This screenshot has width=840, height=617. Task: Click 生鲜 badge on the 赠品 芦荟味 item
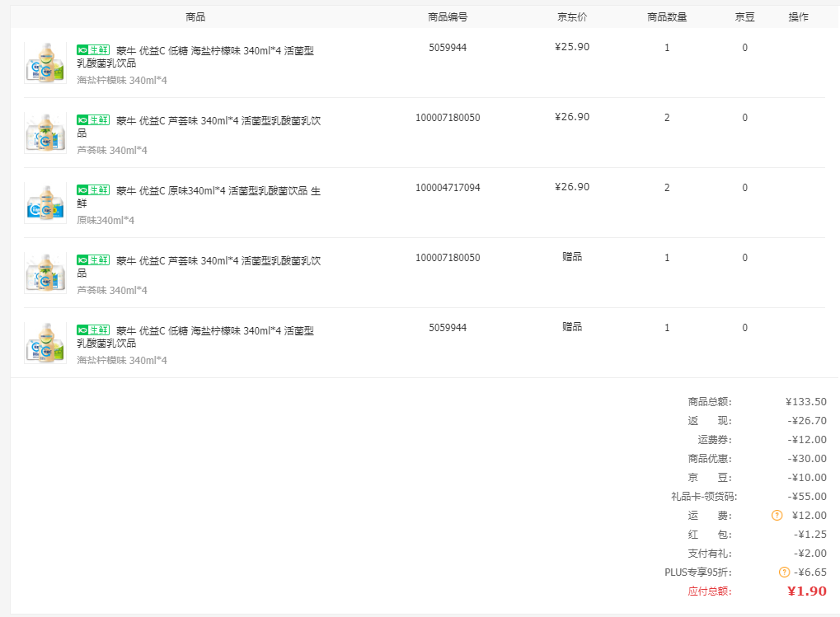(93, 260)
